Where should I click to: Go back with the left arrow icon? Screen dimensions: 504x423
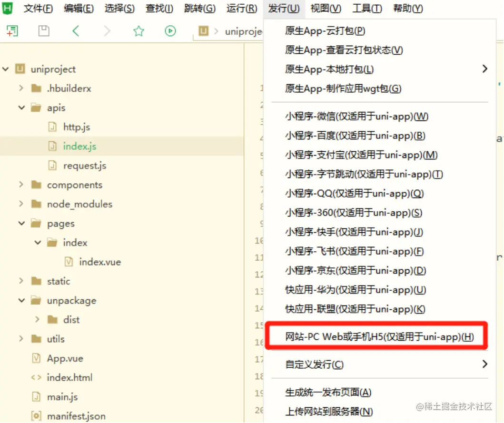click(76, 31)
